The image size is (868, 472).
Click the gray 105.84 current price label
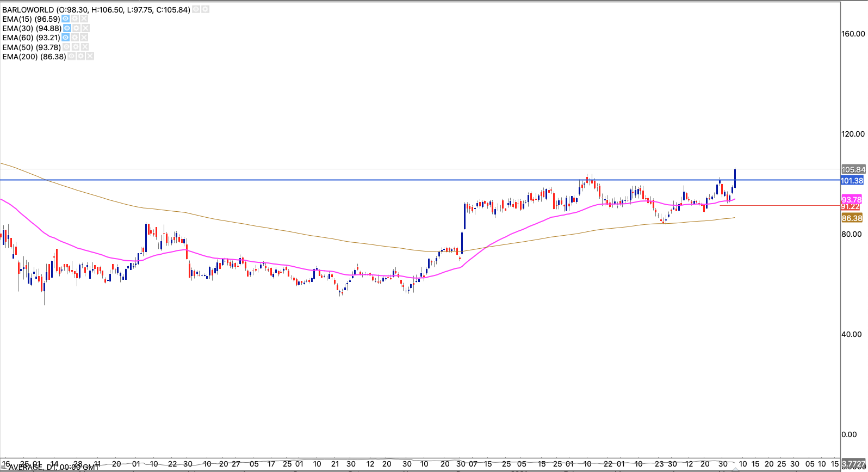(853, 170)
